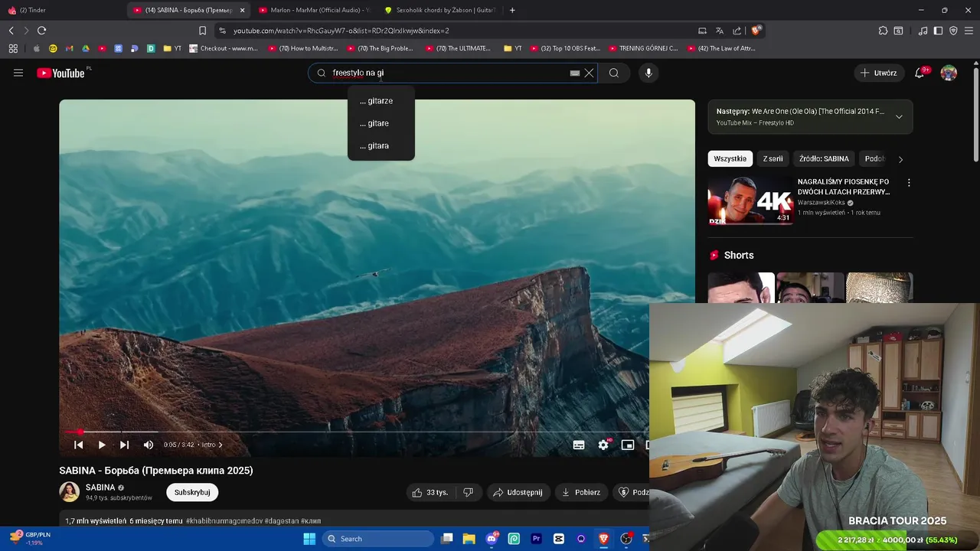Select the Źródło: SABINA filter chip

coord(824,158)
